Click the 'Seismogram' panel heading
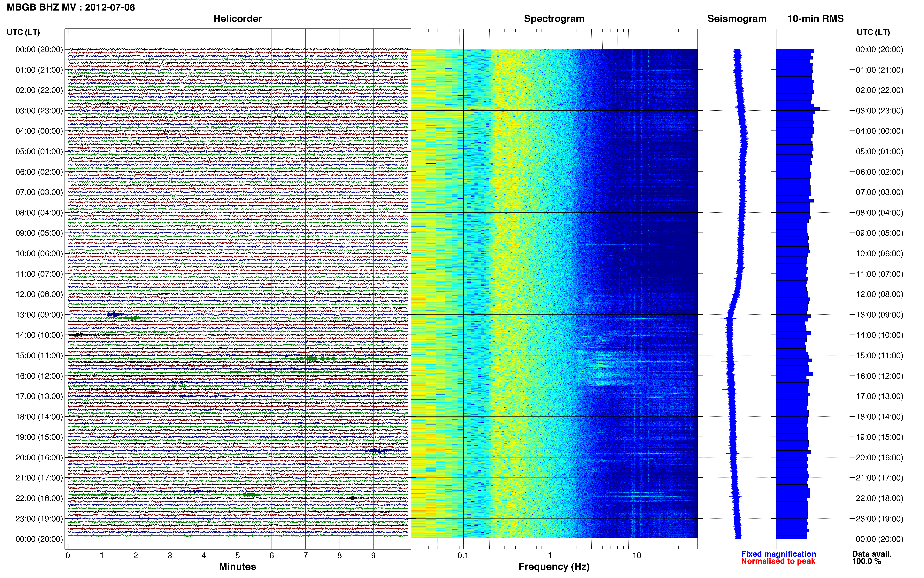The image size is (924, 578). coord(737,19)
